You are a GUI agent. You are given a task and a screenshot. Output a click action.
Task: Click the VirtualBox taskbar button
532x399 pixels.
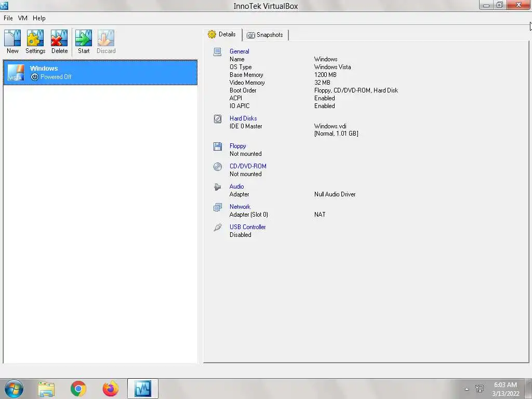coord(143,389)
